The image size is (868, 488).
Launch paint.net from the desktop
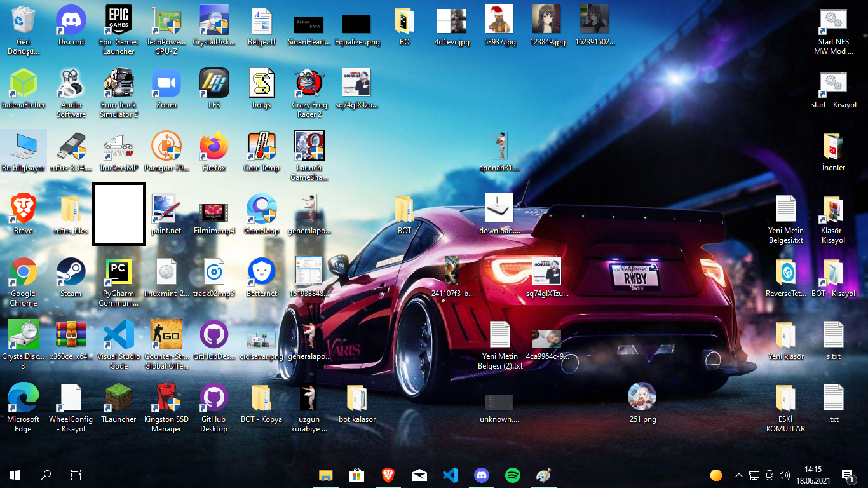166,215
